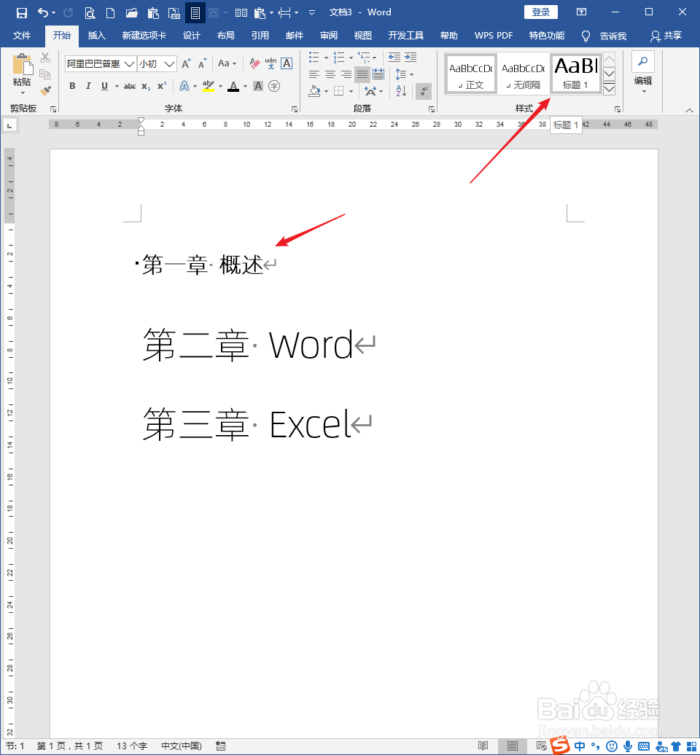Decrease paragraph indent
Viewport: 700px width, 755px height.
click(x=394, y=58)
